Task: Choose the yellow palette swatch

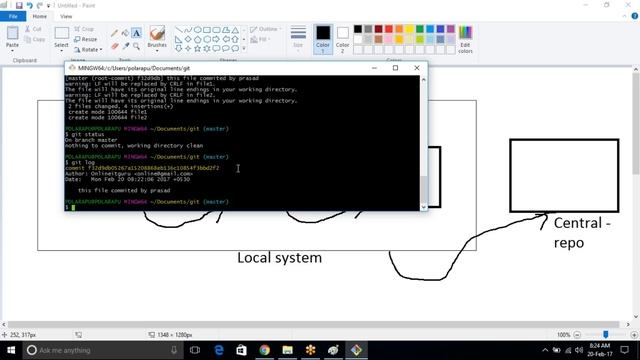Action: [409, 29]
